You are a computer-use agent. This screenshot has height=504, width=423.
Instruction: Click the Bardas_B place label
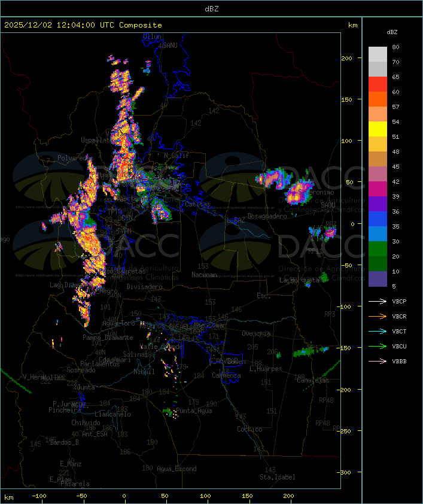[64, 442]
